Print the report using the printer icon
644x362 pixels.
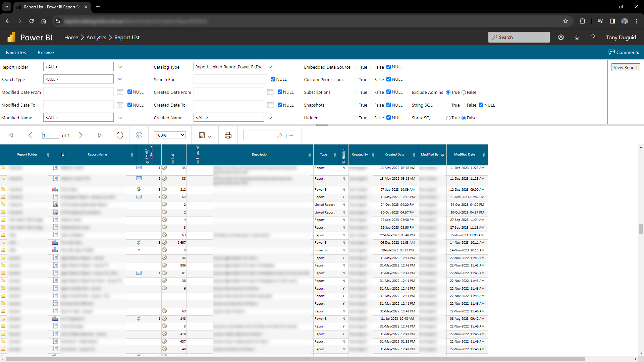coord(228,135)
